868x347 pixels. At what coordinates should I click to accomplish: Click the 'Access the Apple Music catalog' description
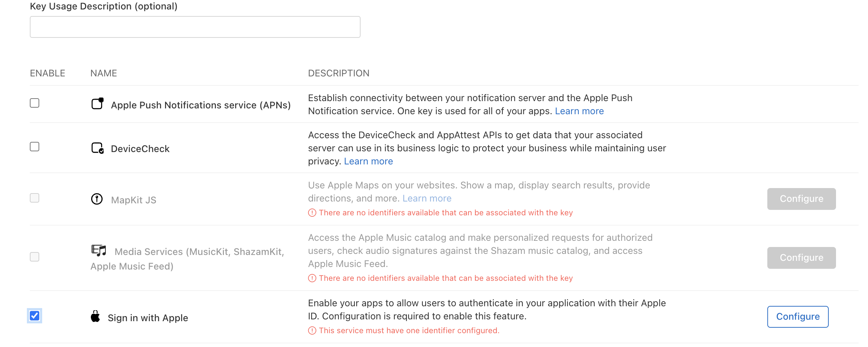pyautogui.click(x=481, y=251)
